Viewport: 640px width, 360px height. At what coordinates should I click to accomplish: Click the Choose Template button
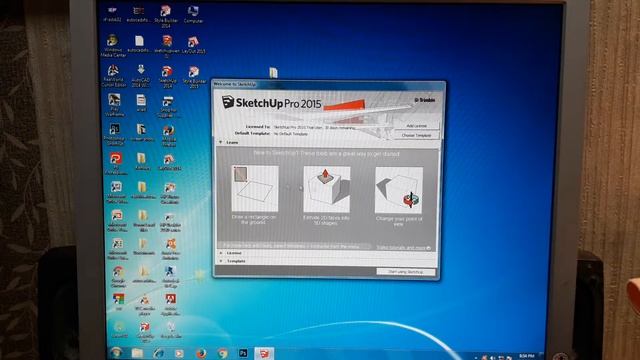(416, 135)
